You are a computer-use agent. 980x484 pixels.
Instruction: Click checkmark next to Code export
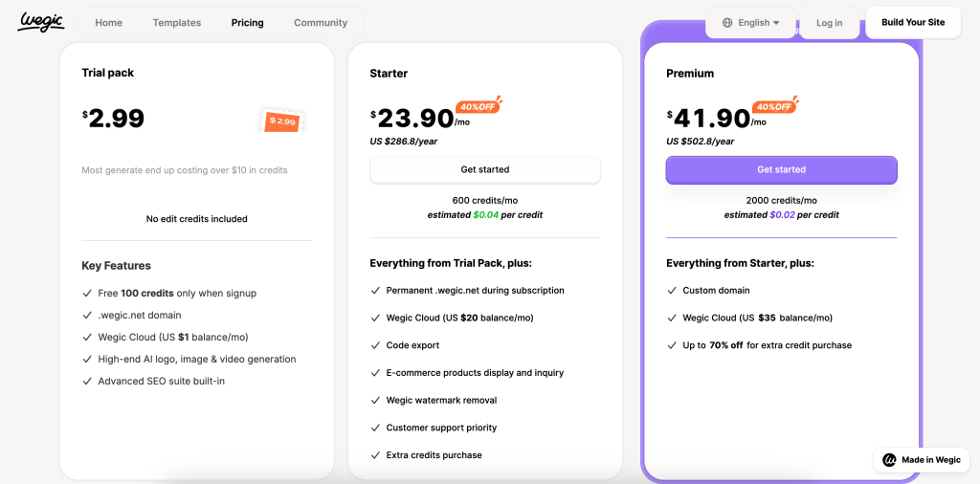click(x=375, y=345)
